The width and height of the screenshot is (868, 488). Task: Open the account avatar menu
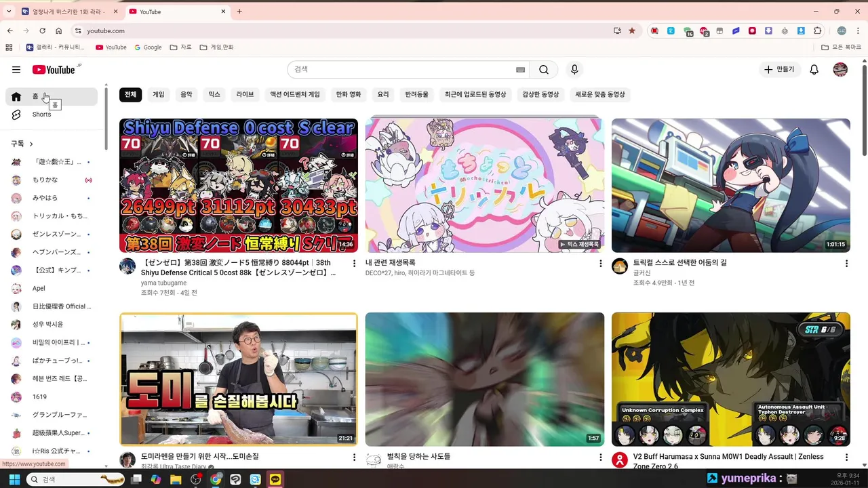coord(840,69)
